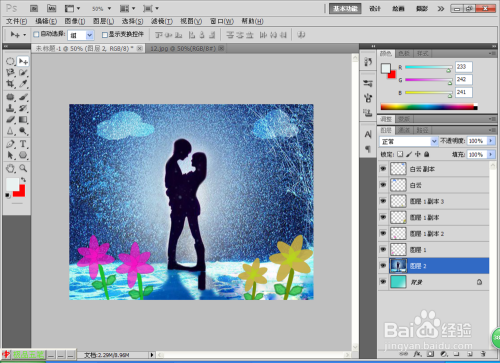Select the History Brush tool
500x363 pixels.
[23, 108]
